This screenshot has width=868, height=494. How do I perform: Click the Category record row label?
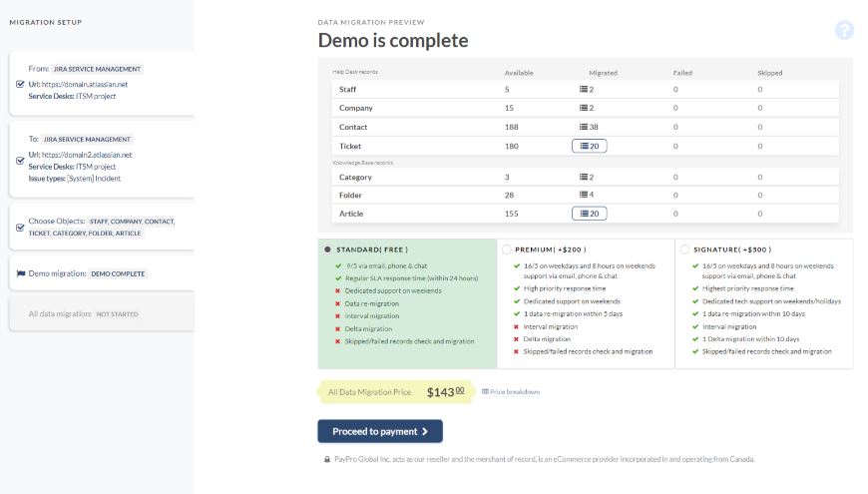click(355, 178)
